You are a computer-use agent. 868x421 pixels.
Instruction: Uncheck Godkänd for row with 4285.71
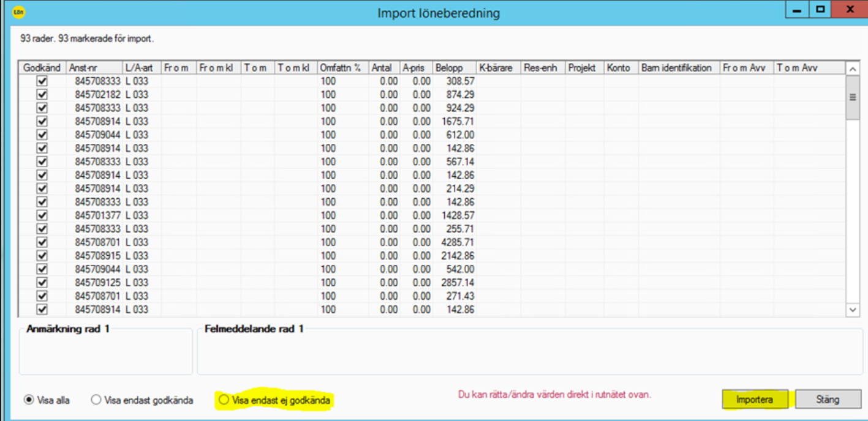pos(42,242)
